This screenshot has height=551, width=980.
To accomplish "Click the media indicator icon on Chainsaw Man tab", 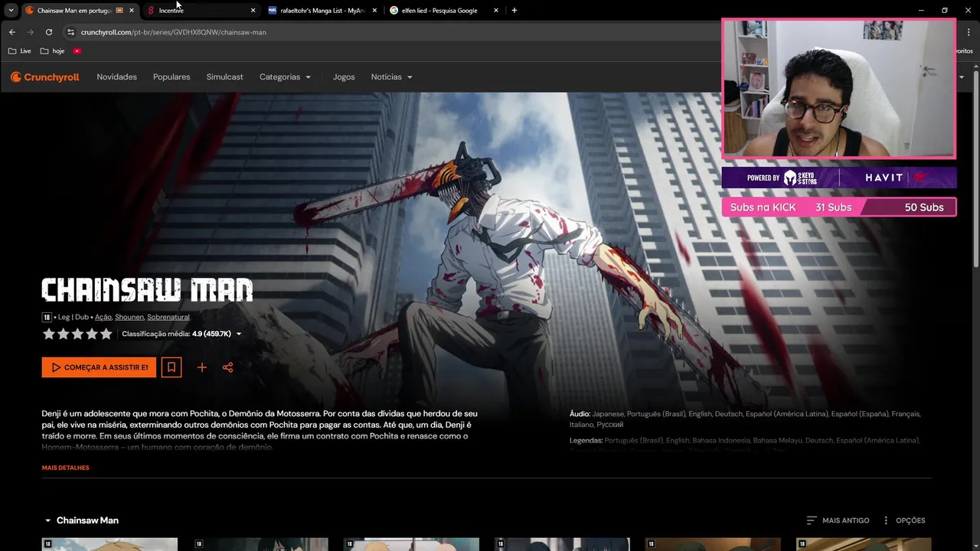I will point(119,10).
